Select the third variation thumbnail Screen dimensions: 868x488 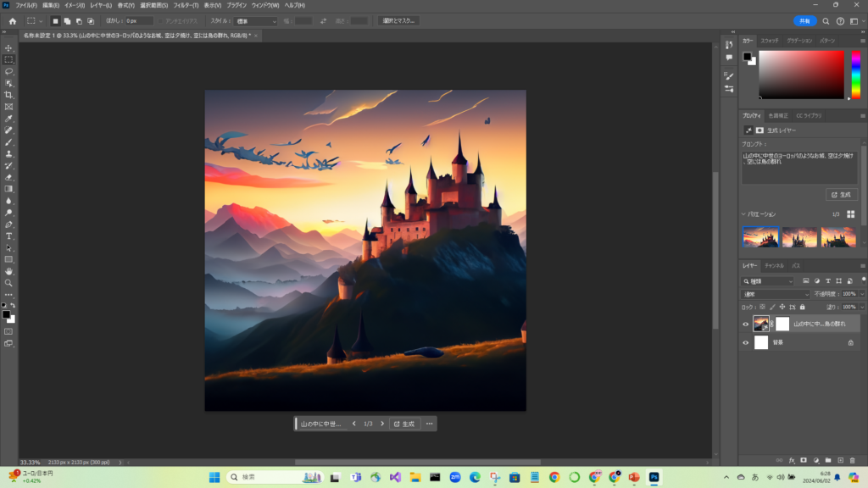coord(837,237)
